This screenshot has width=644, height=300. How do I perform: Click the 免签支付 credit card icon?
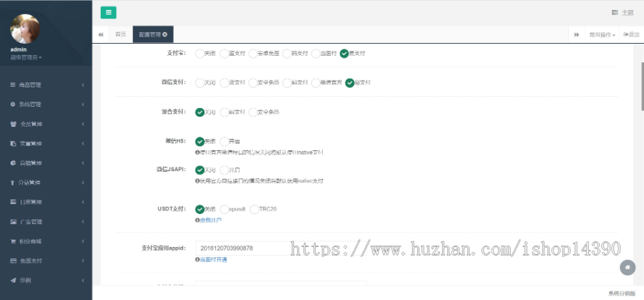tap(13, 261)
